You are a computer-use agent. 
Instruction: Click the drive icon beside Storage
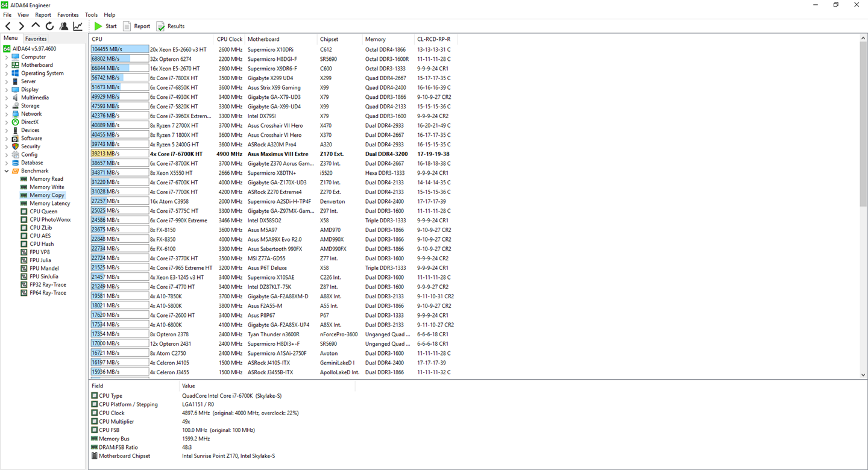coord(16,105)
